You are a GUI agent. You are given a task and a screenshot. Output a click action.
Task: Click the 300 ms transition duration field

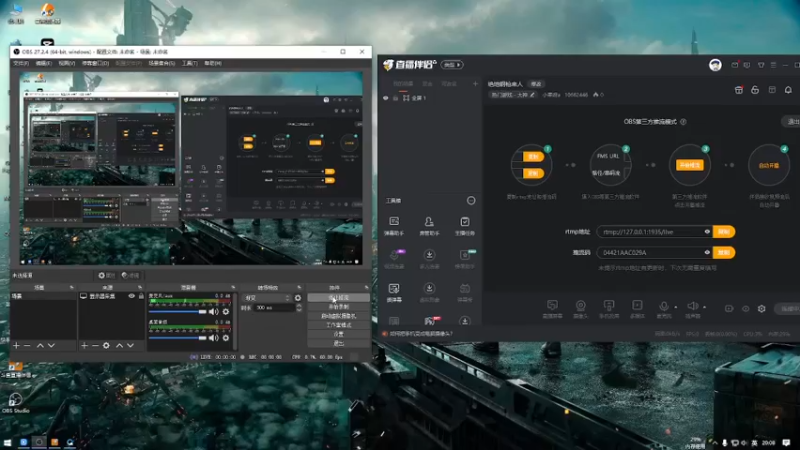click(x=274, y=308)
